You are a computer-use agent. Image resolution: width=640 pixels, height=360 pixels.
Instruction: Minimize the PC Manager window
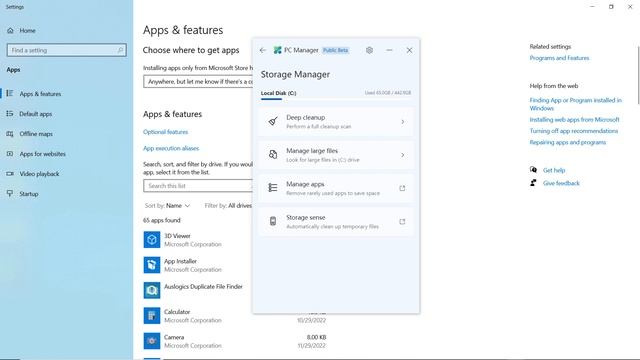389,50
